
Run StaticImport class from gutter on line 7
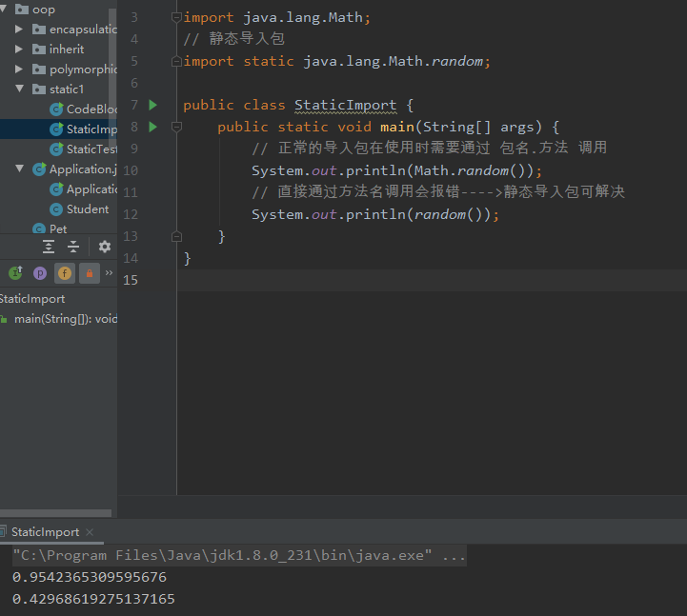coord(152,105)
